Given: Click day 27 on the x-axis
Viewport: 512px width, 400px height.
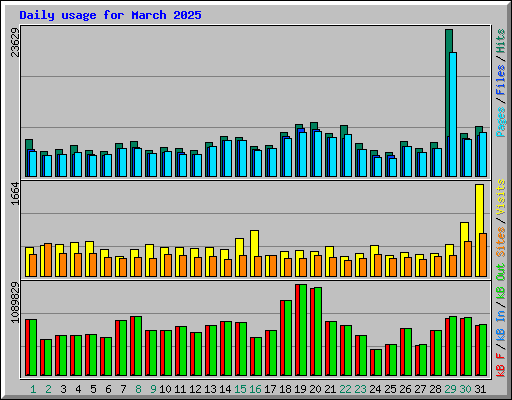Looking at the screenshot, I should [420, 389].
